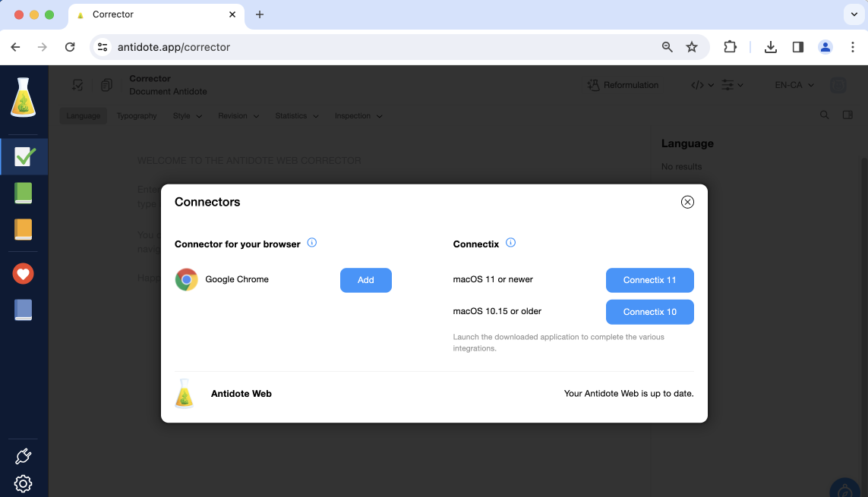The width and height of the screenshot is (868, 497).
Task: Expand the Revision dropdown
Action: pyautogui.click(x=238, y=116)
